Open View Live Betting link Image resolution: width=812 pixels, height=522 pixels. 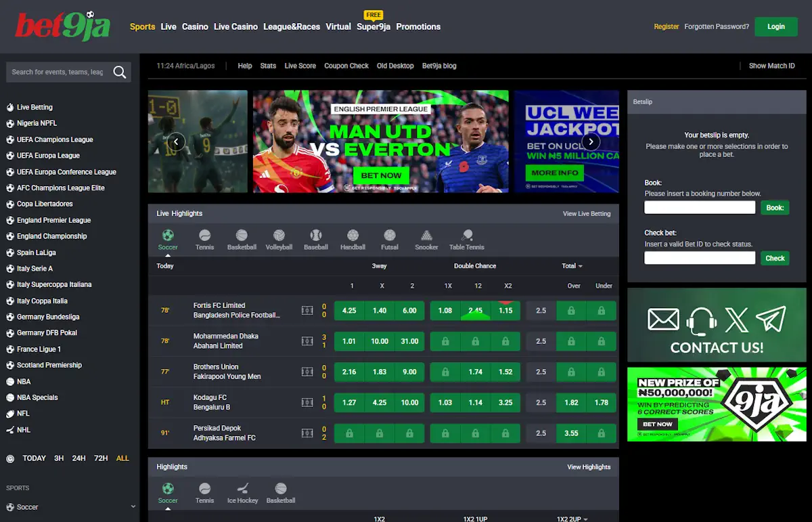587,213
